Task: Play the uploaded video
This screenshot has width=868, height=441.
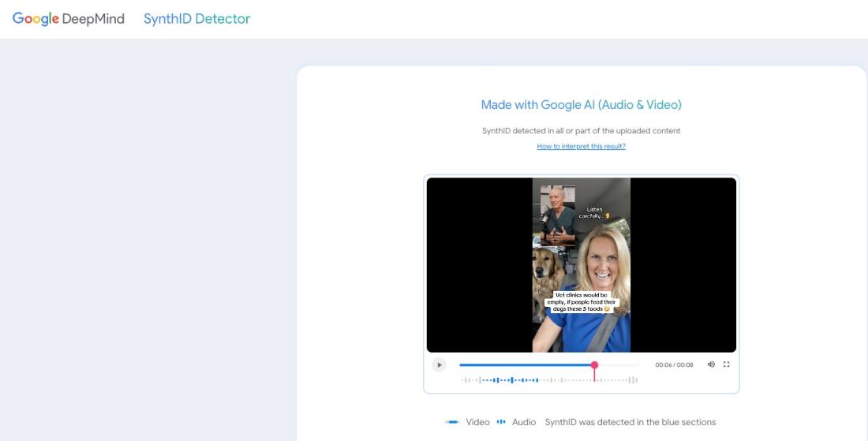Action: pyautogui.click(x=440, y=364)
